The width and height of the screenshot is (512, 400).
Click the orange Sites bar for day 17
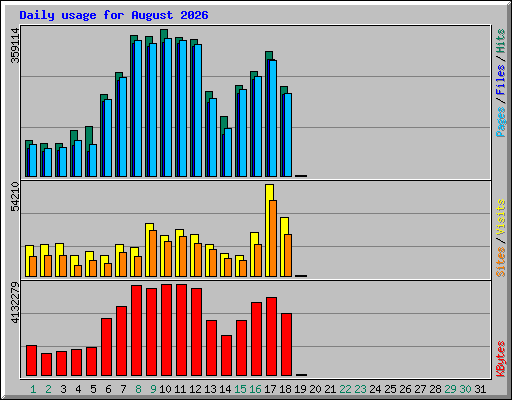pyautogui.click(x=273, y=238)
